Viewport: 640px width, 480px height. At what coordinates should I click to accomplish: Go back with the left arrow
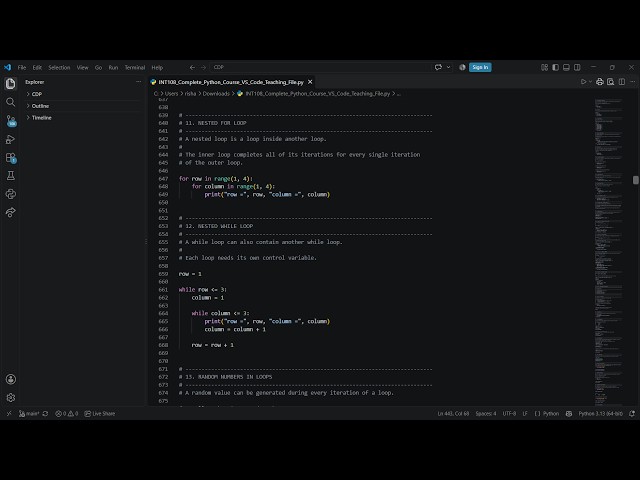[x=192, y=67]
